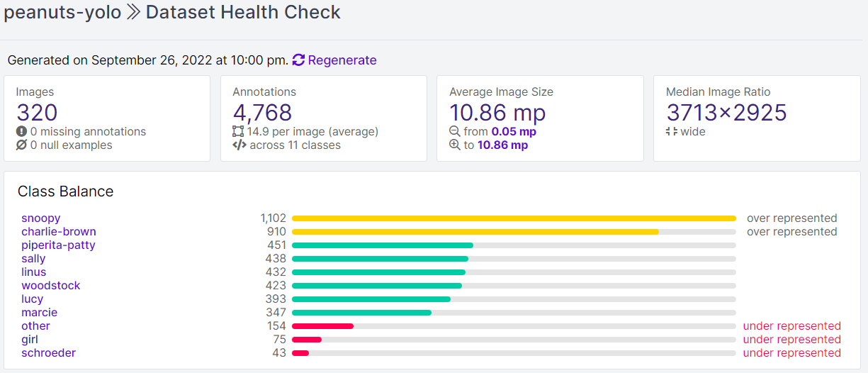Image resolution: width=868 pixels, height=373 pixels.
Task: Click snoopy's over represented label
Action: pos(791,218)
